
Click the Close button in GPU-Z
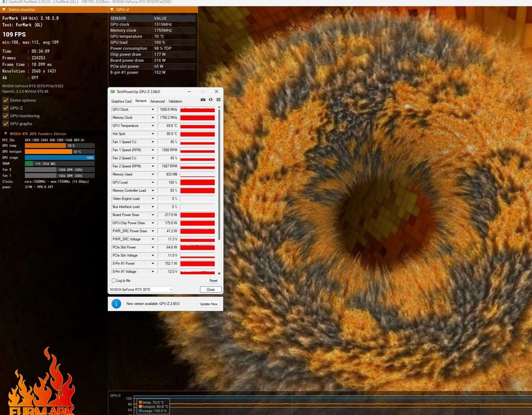tap(211, 290)
